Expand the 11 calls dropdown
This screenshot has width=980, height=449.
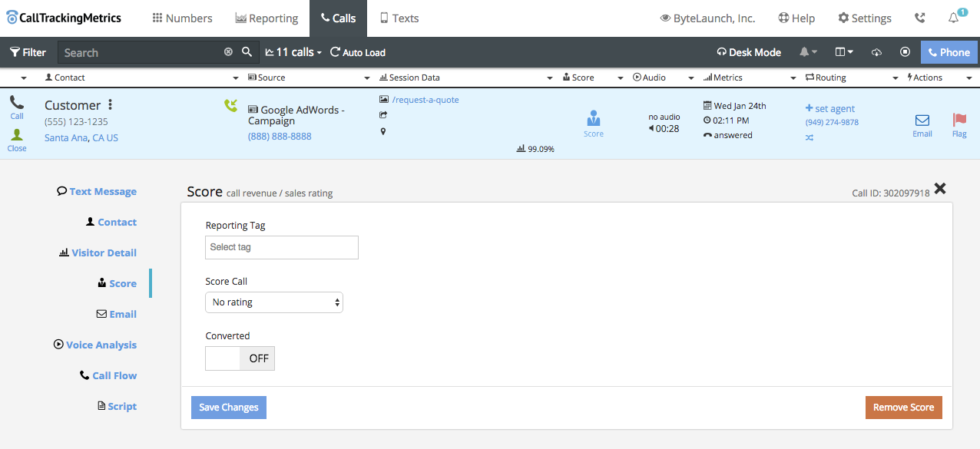tap(293, 52)
